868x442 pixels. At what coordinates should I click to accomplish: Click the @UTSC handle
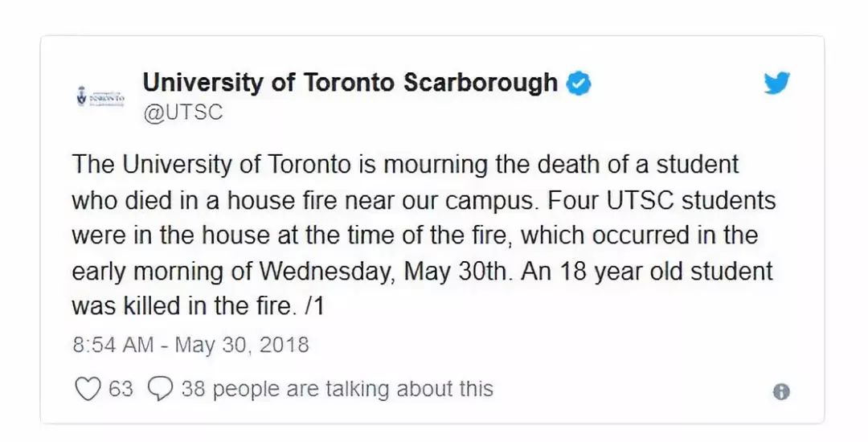point(182,113)
